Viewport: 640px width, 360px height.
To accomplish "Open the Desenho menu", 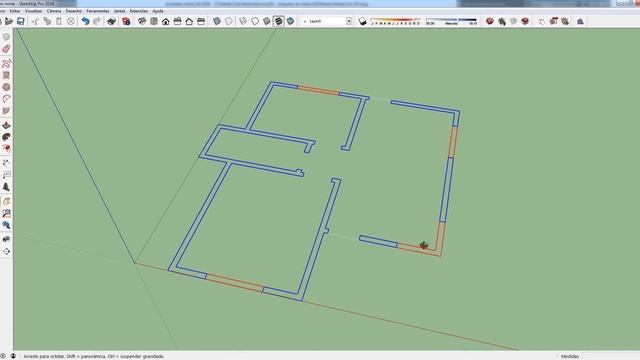I will pos(74,11).
